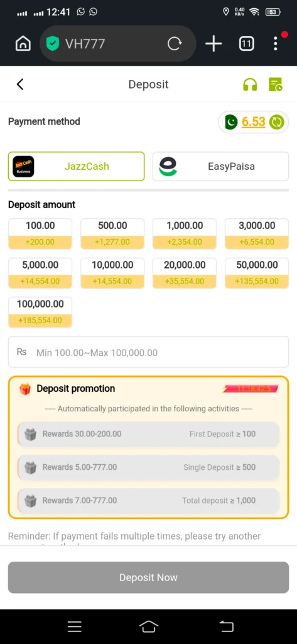This screenshot has height=644, width=297.
Task: Open a new browser tab
Action: (213, 43)
